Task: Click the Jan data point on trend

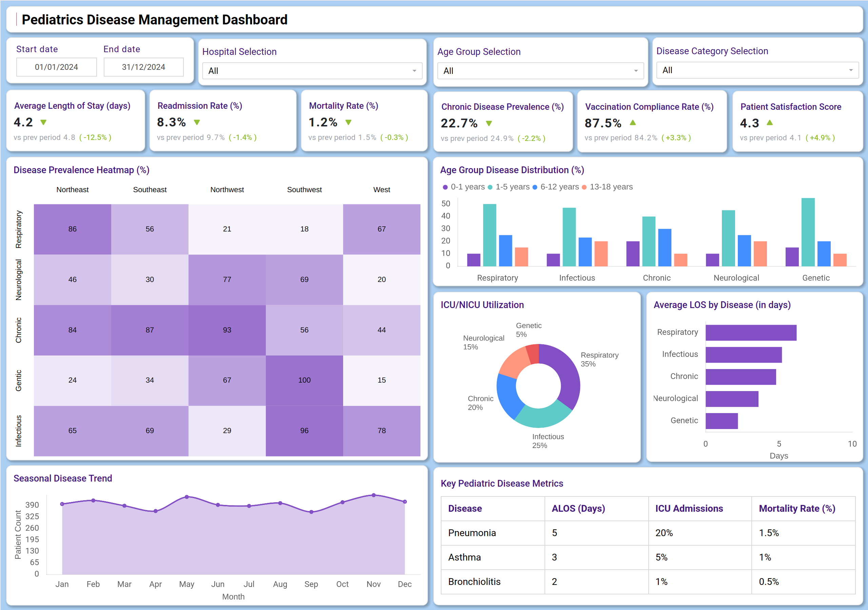Action: (62, 504)
